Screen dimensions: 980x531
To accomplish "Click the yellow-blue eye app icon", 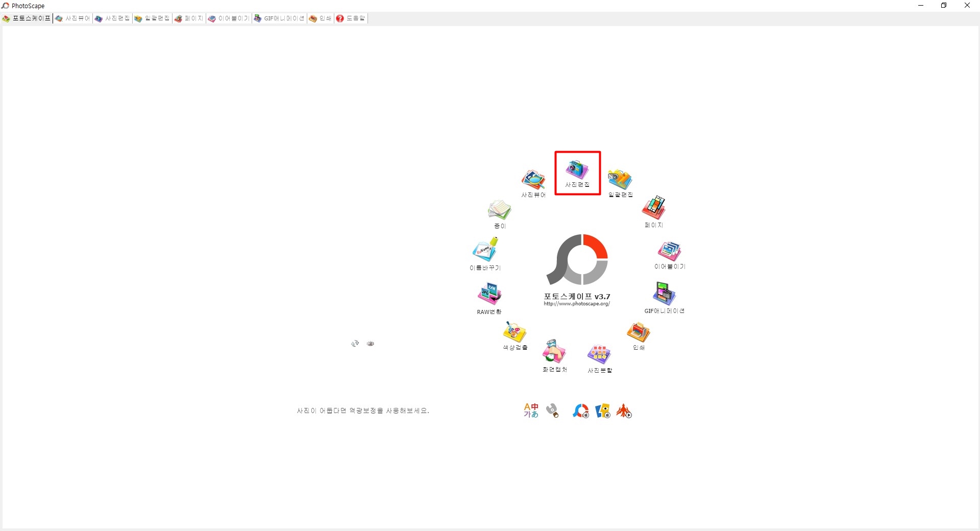I will [x=603, y=411].
